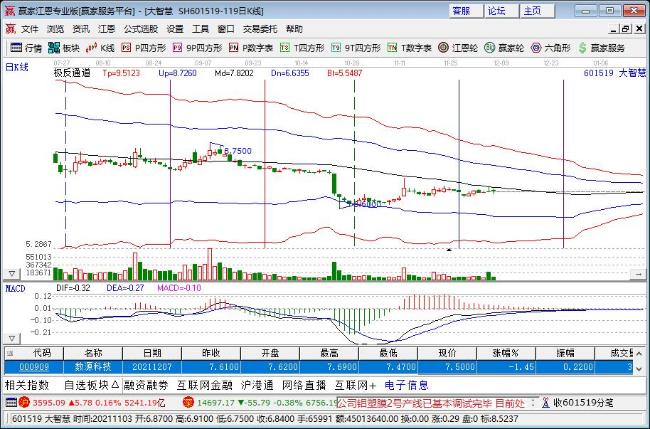
Task: Open the 公式选股 menu
Action: coord(141,29)
